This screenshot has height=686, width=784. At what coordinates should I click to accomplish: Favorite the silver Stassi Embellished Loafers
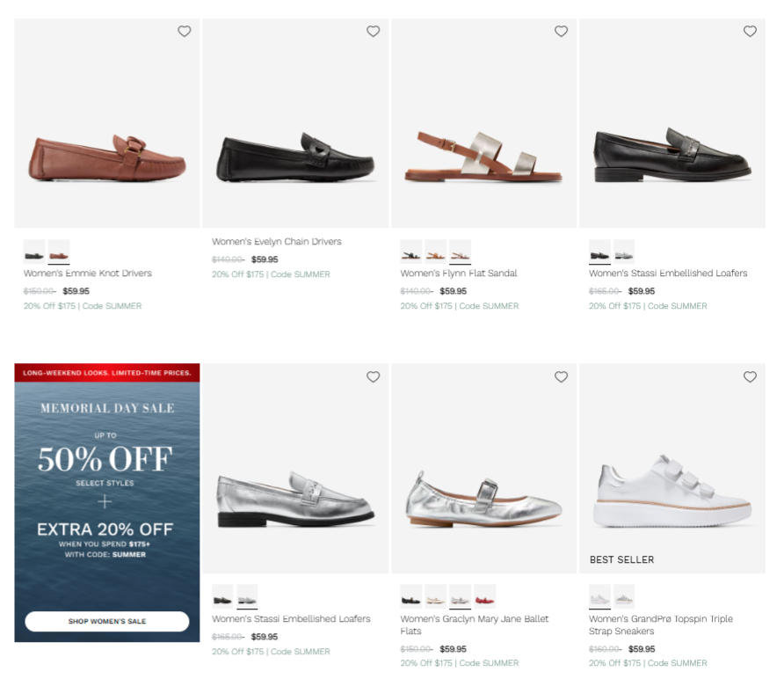point(373,376)
